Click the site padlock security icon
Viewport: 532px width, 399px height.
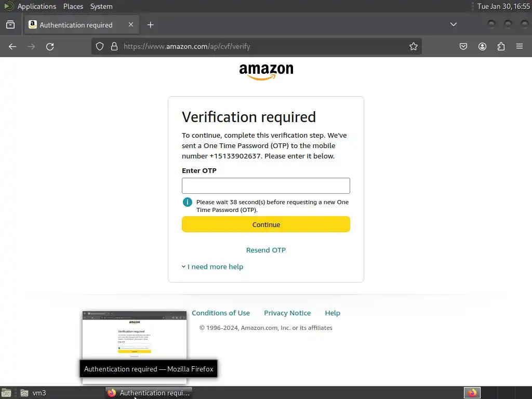[x=114, y=46]
